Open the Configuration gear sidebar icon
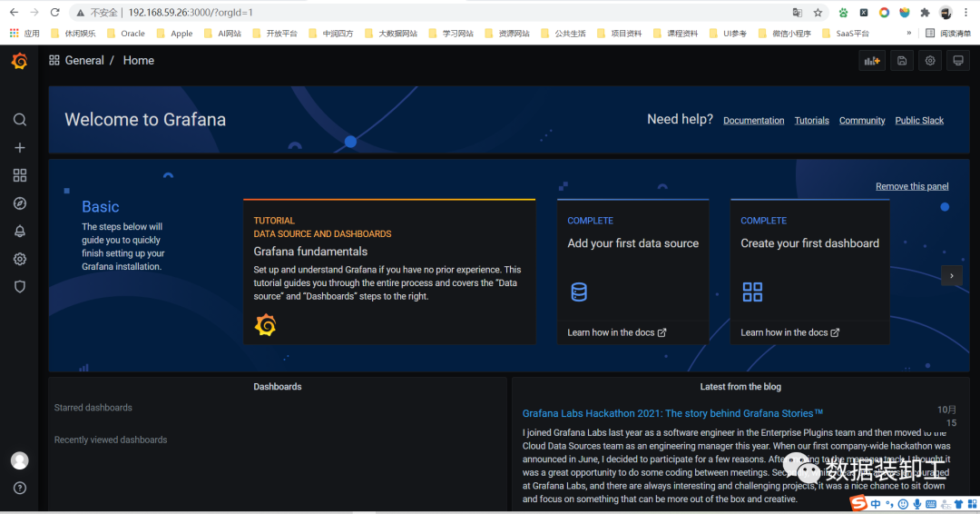The height and width of the screenshot is (514, 980). tap(20, 259)
